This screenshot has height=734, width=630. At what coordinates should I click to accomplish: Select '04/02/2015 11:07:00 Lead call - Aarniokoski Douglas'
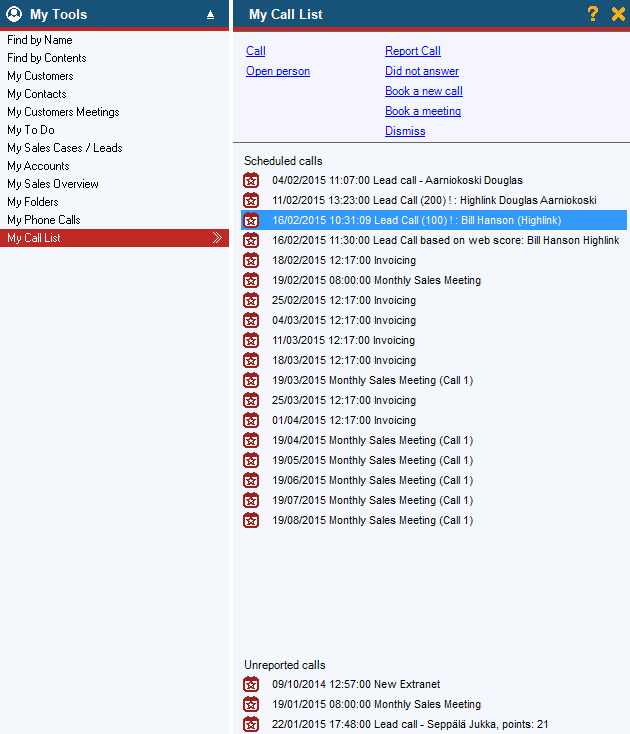point(397,180)
